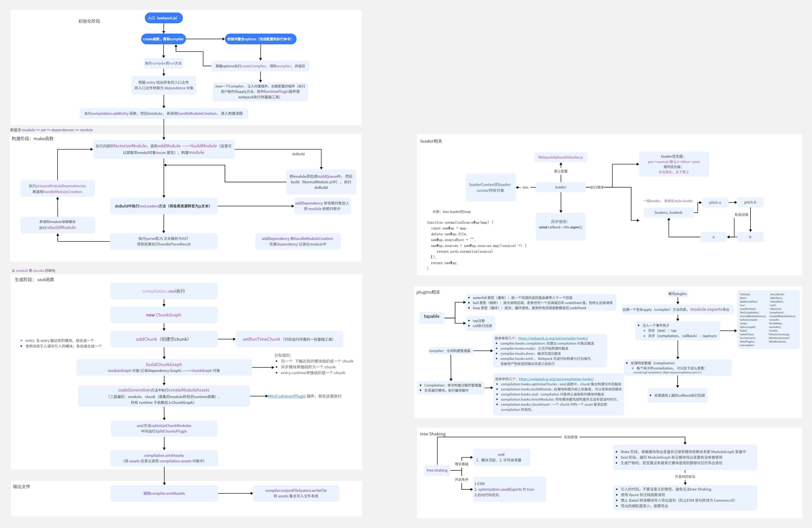The height and width of the screenshot is (528, 812).
Task: Select the buildChunkGraph node
Action: pyautogui.click(x=164, y=367)
